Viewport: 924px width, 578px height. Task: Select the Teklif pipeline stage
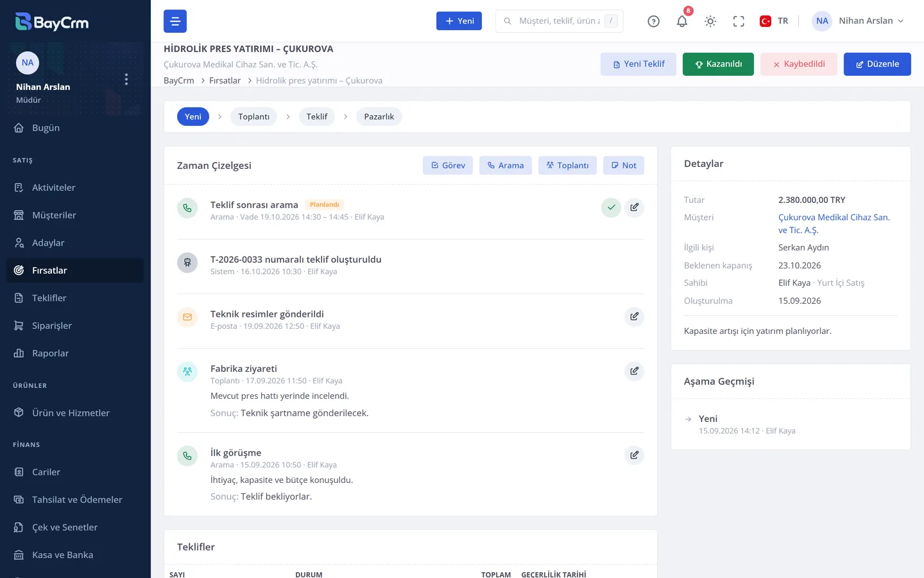point(317,117)
